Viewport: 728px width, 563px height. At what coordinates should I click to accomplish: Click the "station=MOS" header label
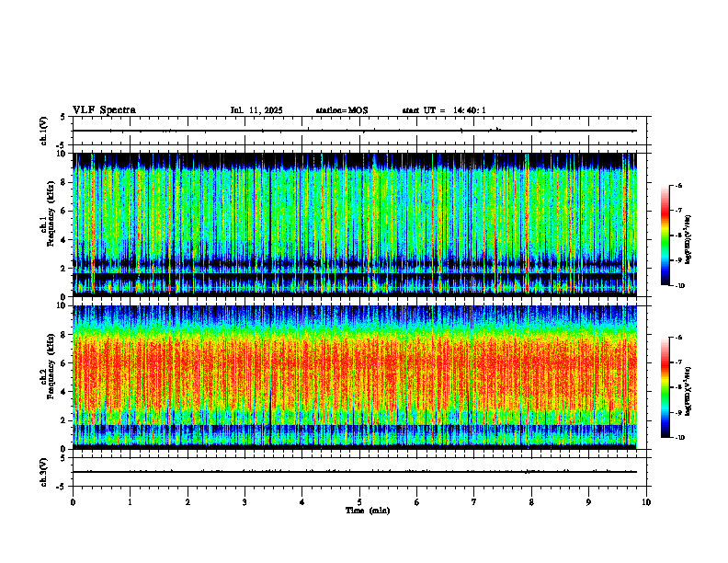coord(342,110)
